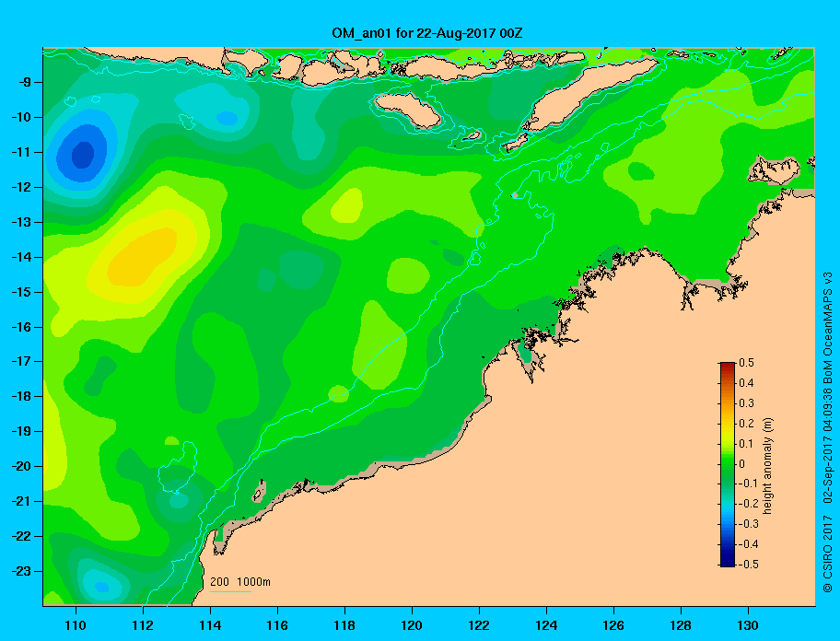Click the height anomaly color bar

click(x=728, y=464)
